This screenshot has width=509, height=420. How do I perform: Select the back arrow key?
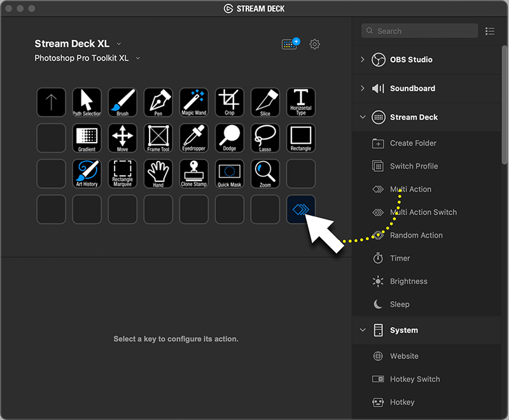(52, 102)
